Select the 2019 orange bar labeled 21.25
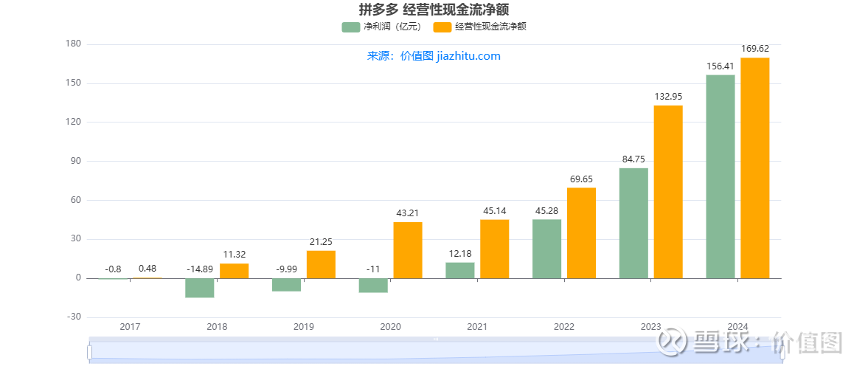The image size is (868, 369). pyautogui.click(x=321, y=264)
